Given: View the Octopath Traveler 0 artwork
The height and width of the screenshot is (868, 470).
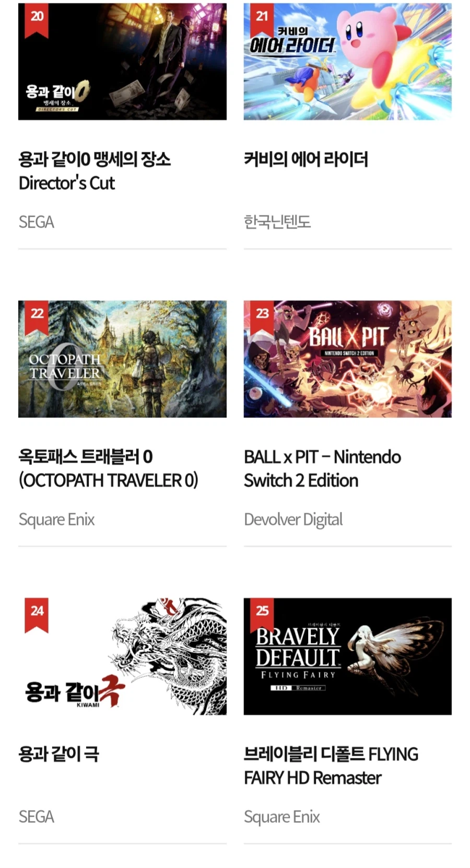Looking at the screenshot, I should [x=122, y=359].
